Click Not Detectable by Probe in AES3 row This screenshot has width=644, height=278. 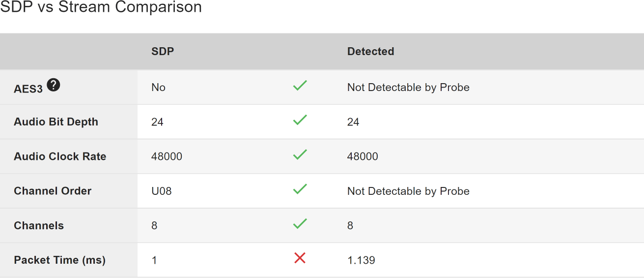tap(408, 88)
